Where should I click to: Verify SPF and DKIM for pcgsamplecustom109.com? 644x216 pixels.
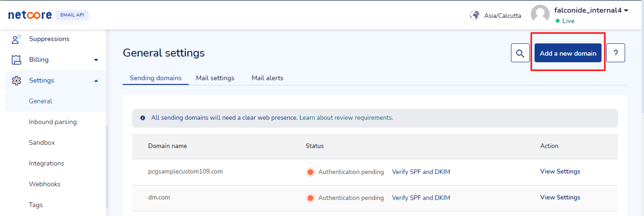pos(421,172)
